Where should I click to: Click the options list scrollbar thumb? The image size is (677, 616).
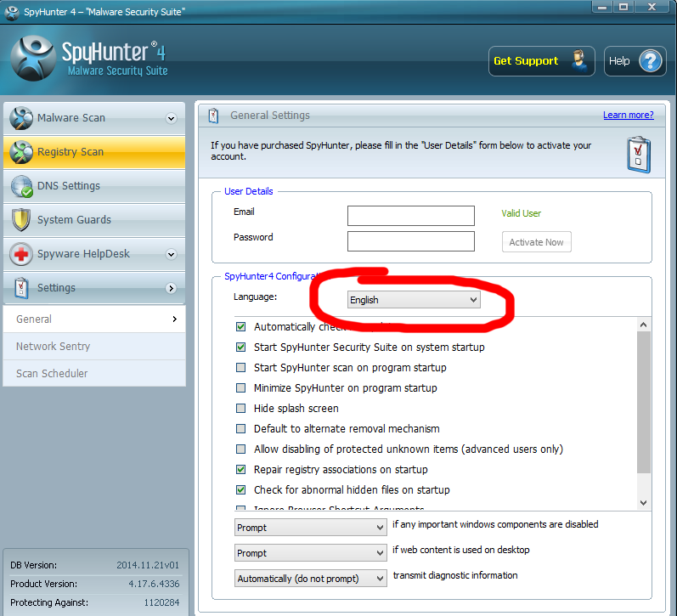pyautogui.click(x=643, y=402)
